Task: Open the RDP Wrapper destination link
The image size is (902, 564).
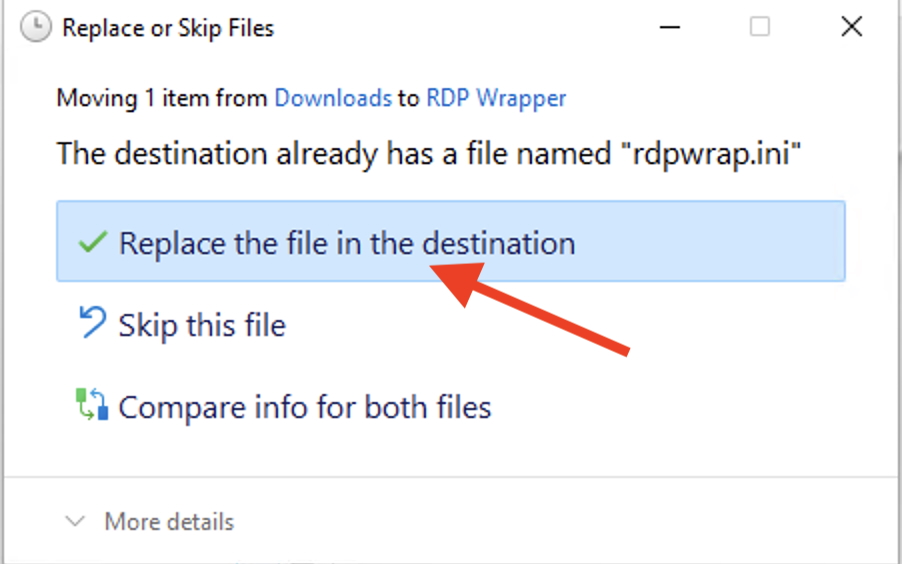Action: point(496,98)
